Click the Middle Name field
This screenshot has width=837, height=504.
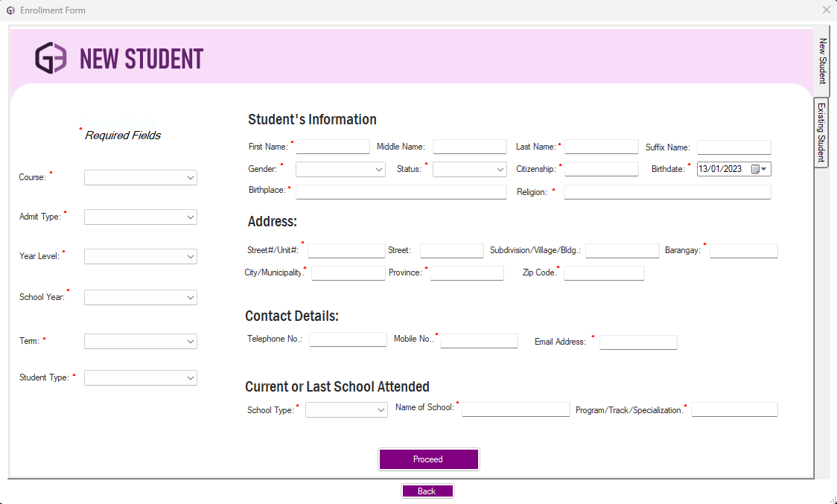(x=470, y=147)
